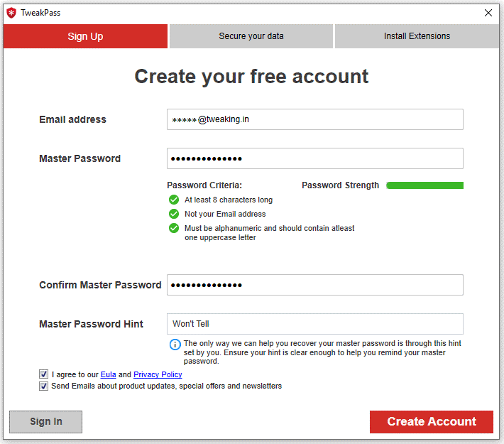
Task: Click the "Not your Email address" text
Action: (225, 214)
